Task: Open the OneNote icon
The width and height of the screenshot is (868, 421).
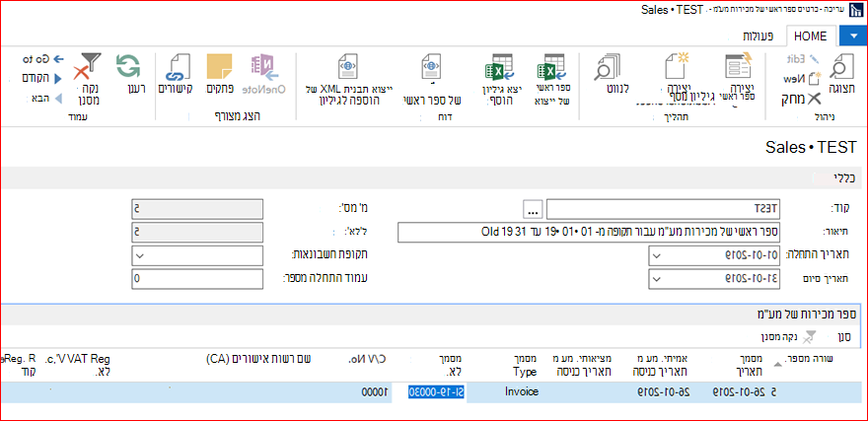Action: tap(265, 67)
